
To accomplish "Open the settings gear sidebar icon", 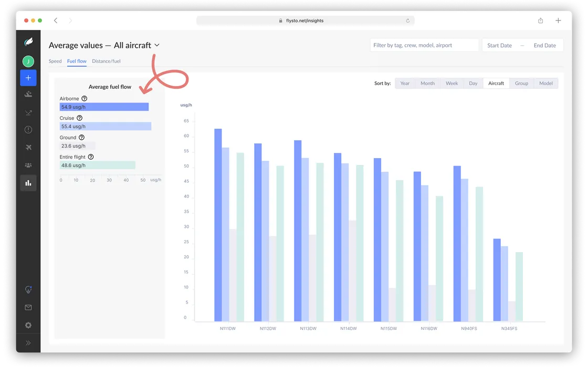I will [x=28, y=325].
